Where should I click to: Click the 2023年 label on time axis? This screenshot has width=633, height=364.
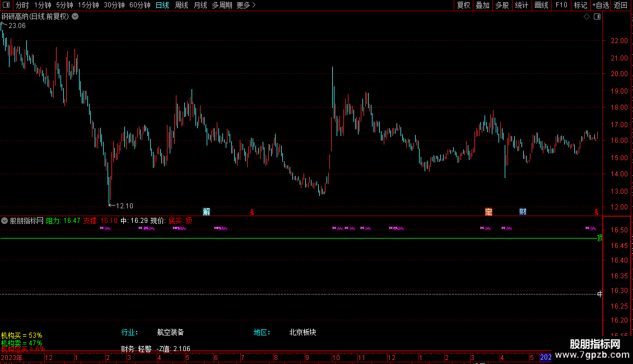pyautogui.click(x=12, y=357)
